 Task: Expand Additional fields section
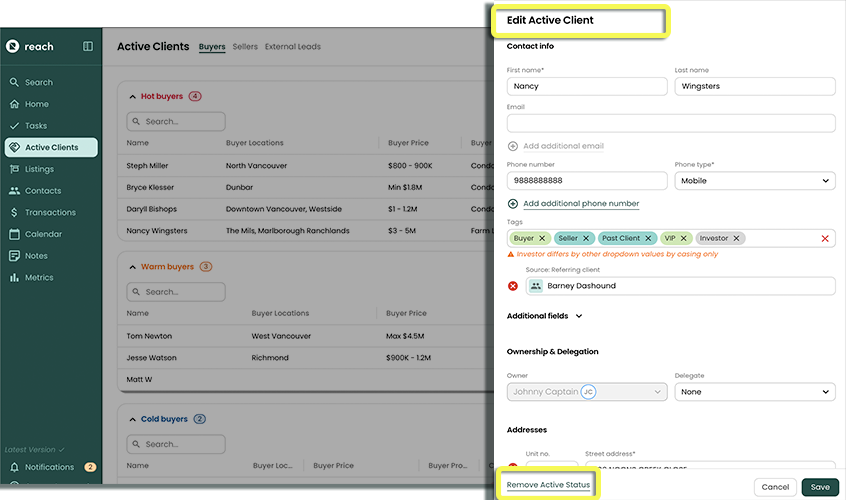[x=579, y=316]
